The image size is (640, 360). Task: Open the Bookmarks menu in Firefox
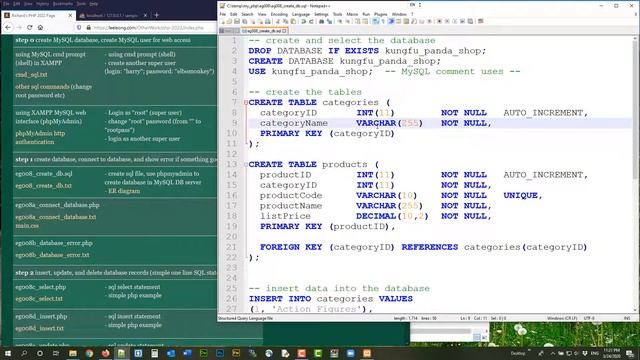[62, 4]
